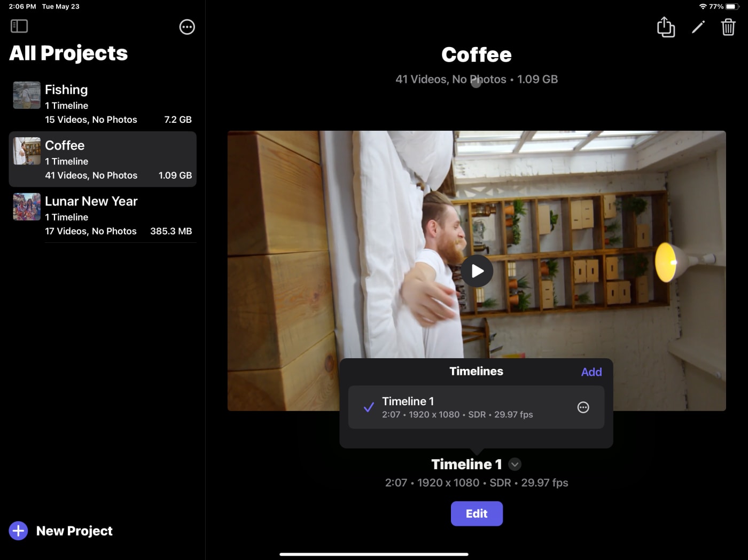The height and width of the screenshot is (560, 748).
Task: Tap the 'All Projects' heading
Action: [68, 53]
